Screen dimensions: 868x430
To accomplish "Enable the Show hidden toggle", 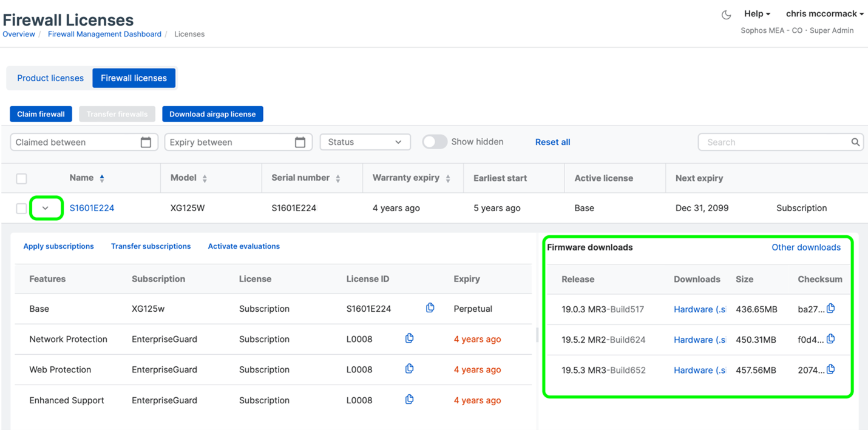I will click(x=435, y=141).
